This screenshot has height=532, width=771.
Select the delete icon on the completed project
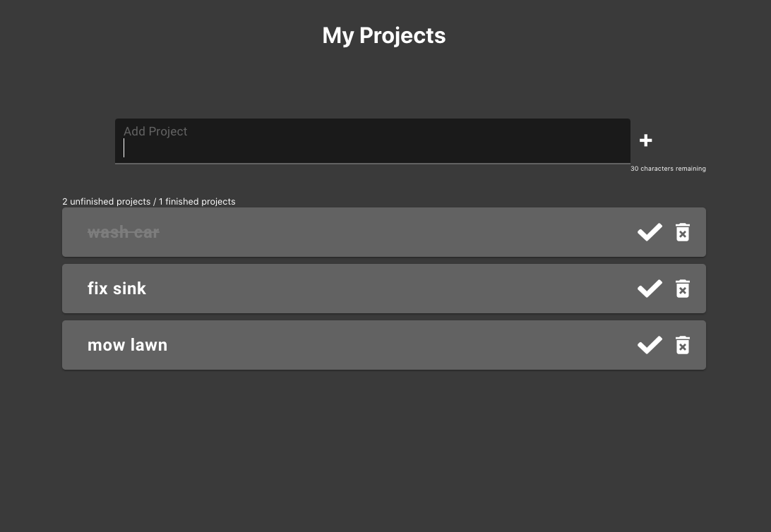(x=682, y=231)
